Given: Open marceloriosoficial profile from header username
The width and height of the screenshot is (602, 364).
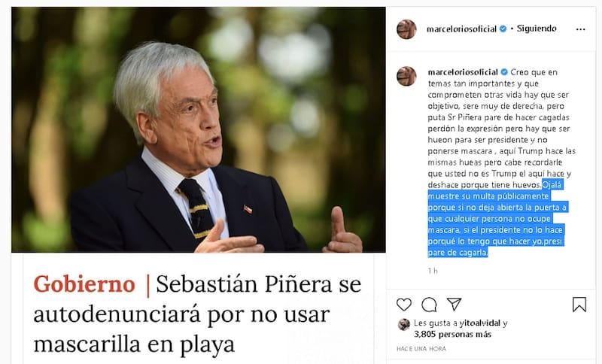Looking at the screenshot, I should (x=462, y=29).
